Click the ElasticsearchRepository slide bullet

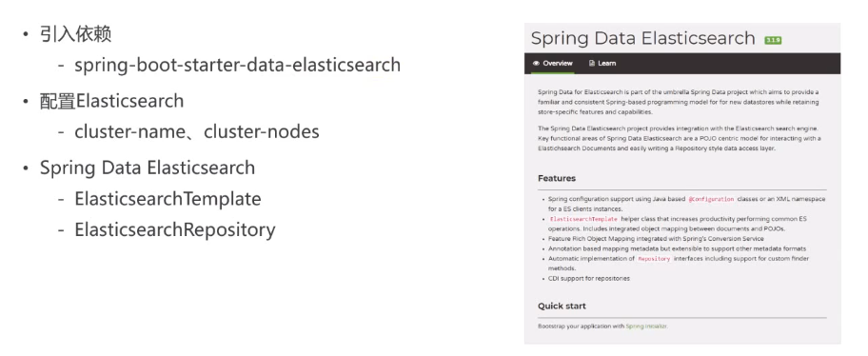[x=175, y=229]
